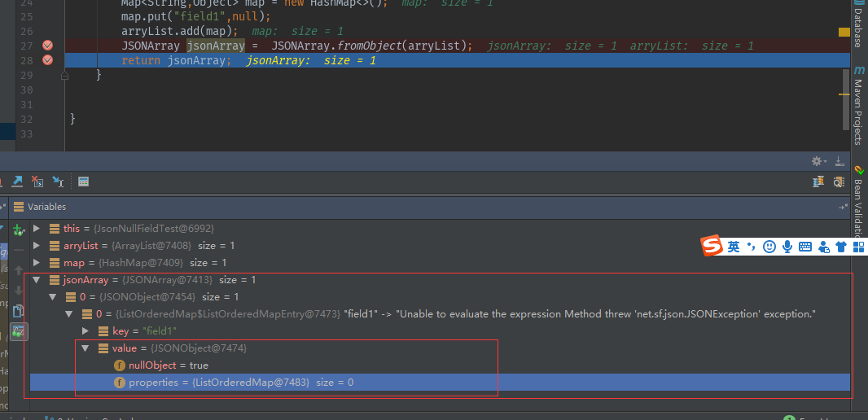Open the Variables panel tab
Screen dimensions: 868x420
(40, 207)
